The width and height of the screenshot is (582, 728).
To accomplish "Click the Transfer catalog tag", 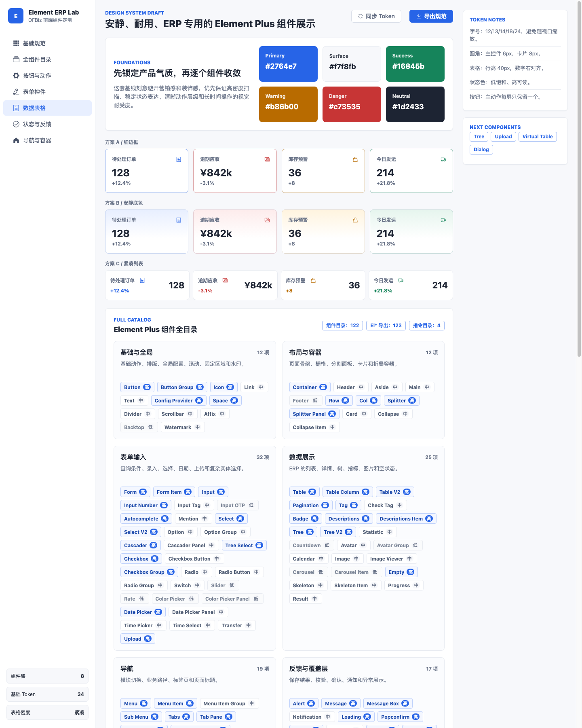I will 237,625.
